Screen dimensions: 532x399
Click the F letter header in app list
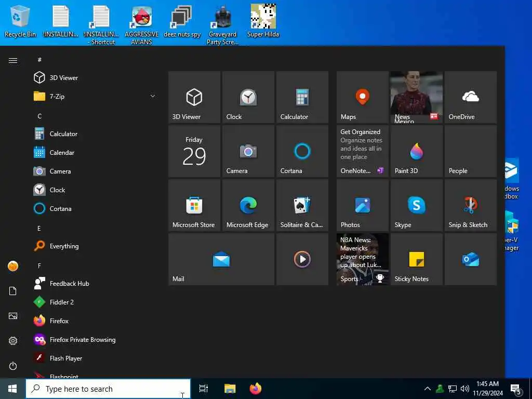(39, 265)
